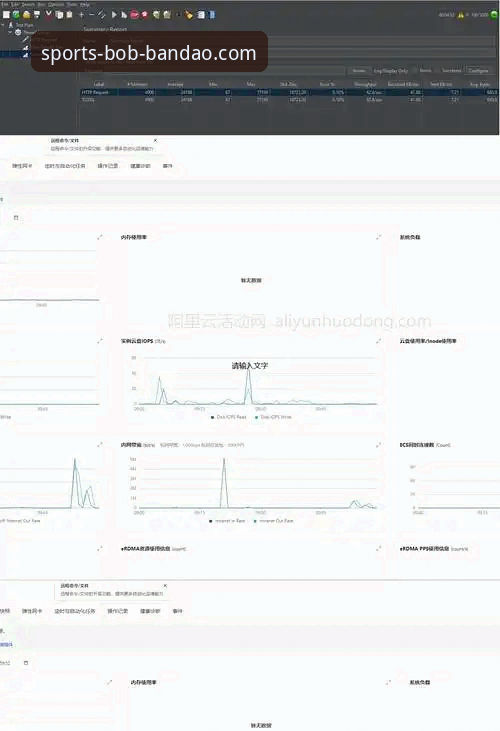
Task: Expand the 实例云盘IOPS chart using its enlarge icon
Action: click(x=378, y=341)
